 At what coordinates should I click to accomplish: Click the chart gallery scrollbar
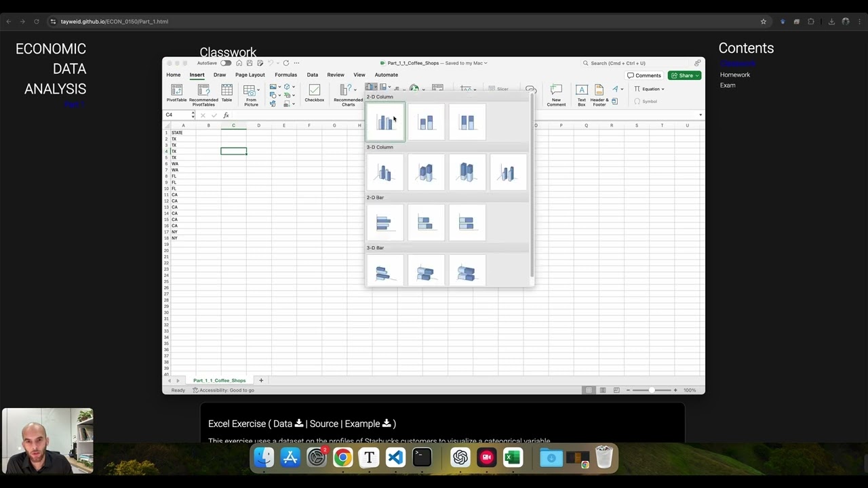click(532, 186)
